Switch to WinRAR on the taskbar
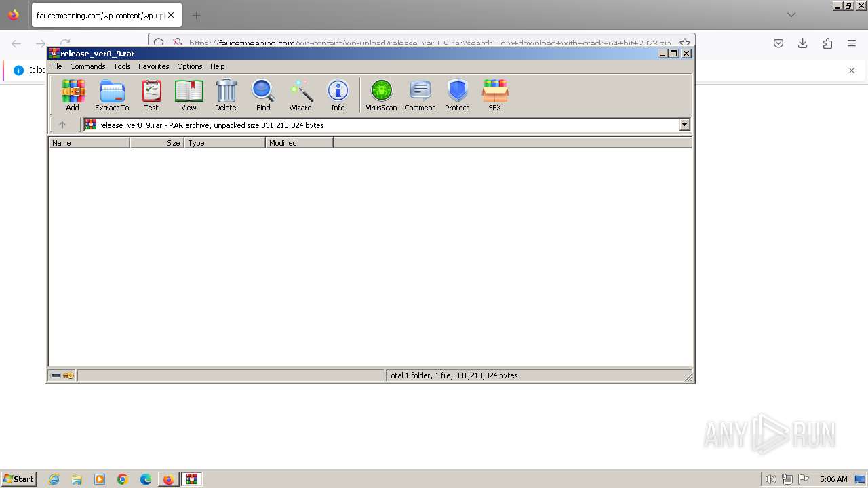This screenshot has height=488, width=868. (192, 479)
